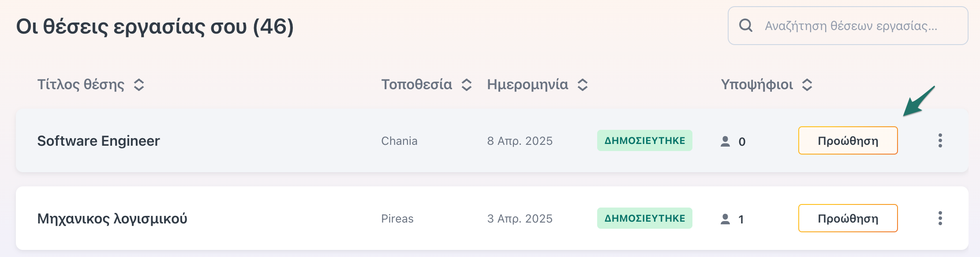The image size is (980, 257).
Task: Click the Chania location cell
Action: [399, 141]
